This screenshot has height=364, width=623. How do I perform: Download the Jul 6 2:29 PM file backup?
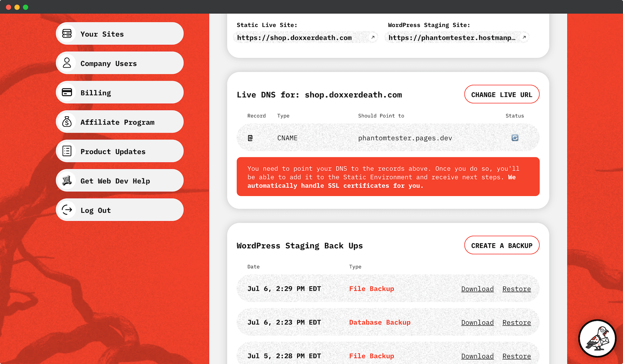click(x=477, y=289)
